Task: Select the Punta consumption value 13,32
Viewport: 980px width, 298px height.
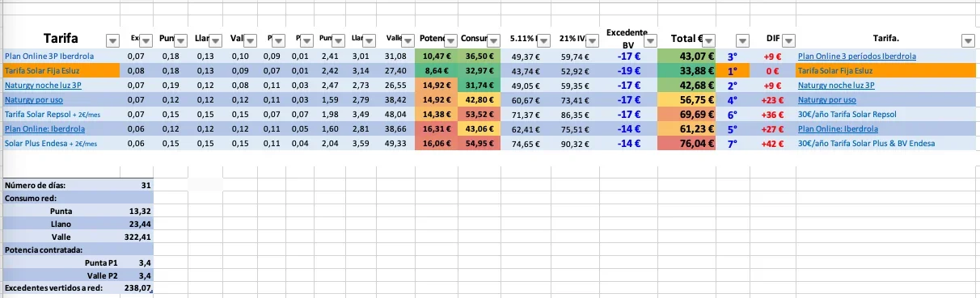Action: pos(137,211)
